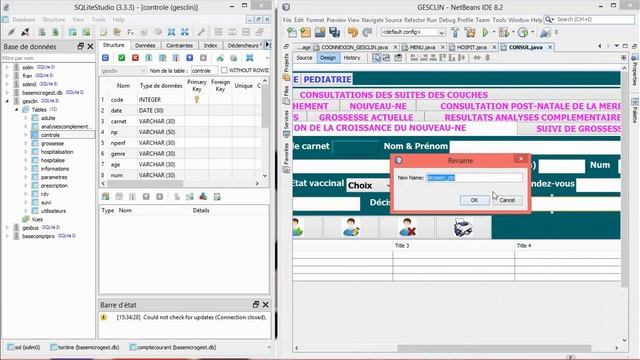This screenshot has width=640, height=360.
Task: Open the Choix combo box
Action: pyautogui.click(x=369, y=185)
